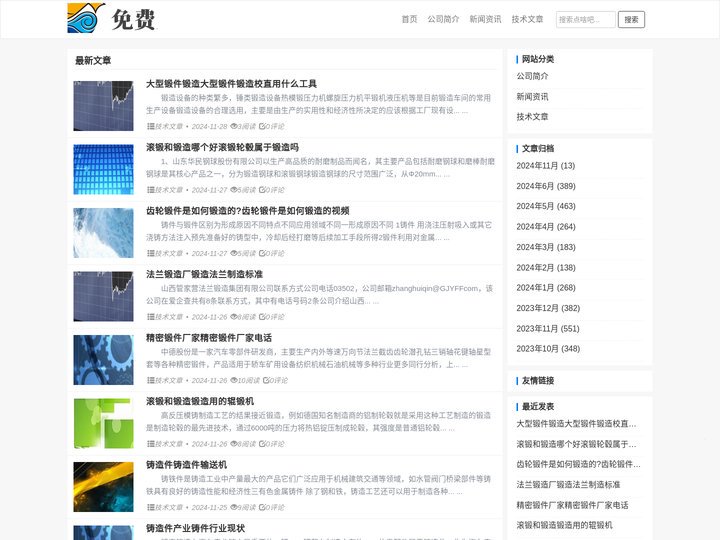The width and height of the screenshot is (720, 540).
Task: Open archive 2024年4月 (264)
Action: [x=546, y=227]
